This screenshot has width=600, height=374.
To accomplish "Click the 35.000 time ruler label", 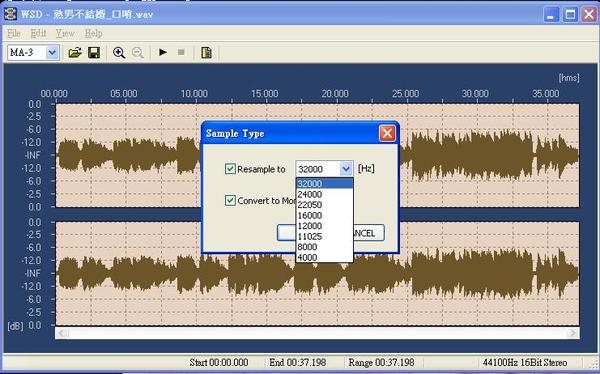I will click(546, 93).
